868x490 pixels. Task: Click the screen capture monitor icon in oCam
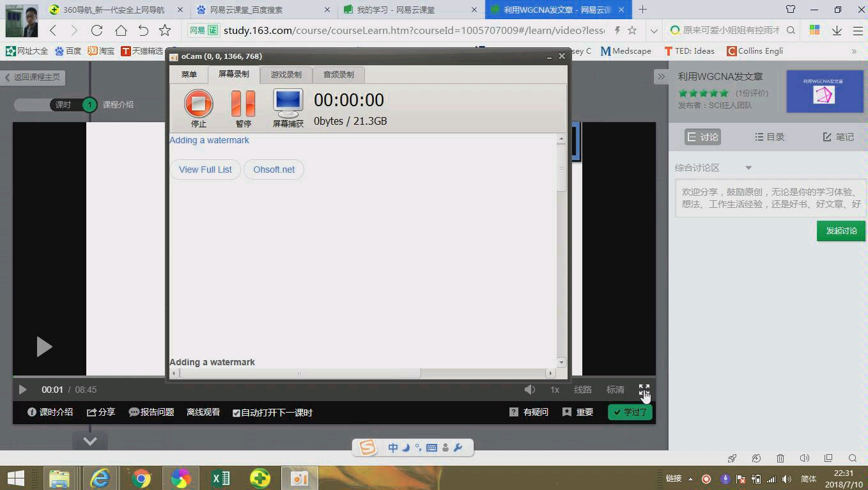tap(288, 103)
